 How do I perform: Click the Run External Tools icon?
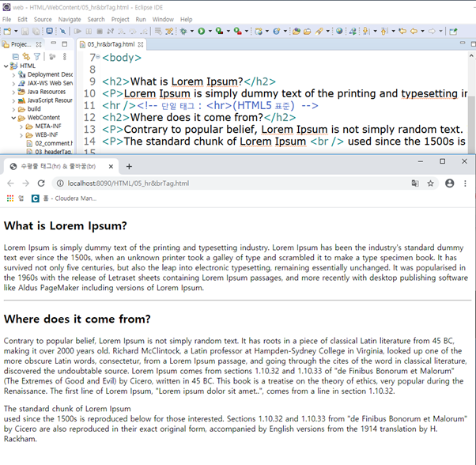[x=238, y=32]
